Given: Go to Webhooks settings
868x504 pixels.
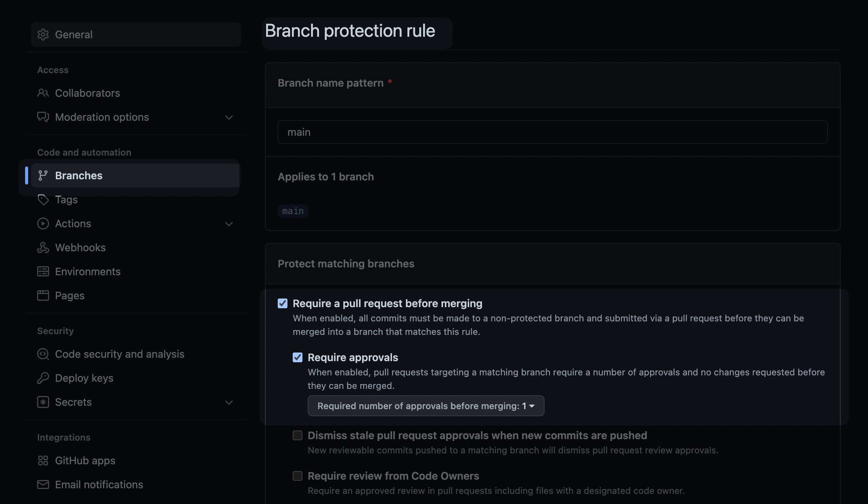Looking at the screenshot, I should (136, 247).
